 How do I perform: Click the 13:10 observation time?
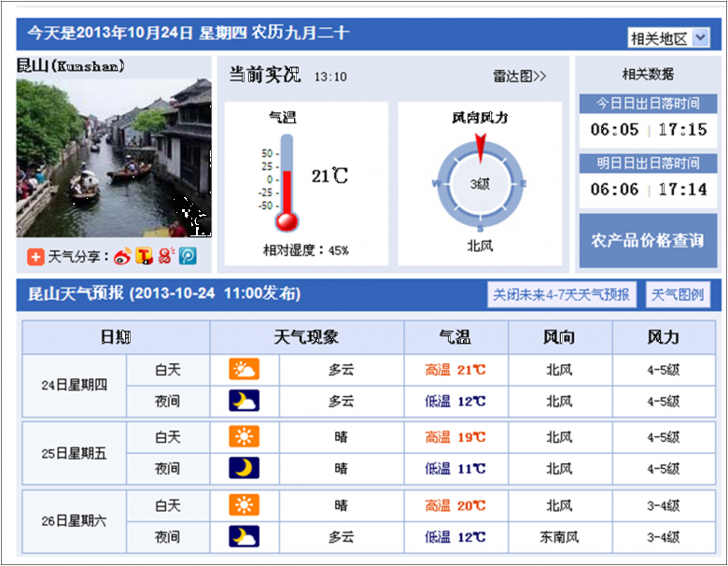(x=330, y=77)
